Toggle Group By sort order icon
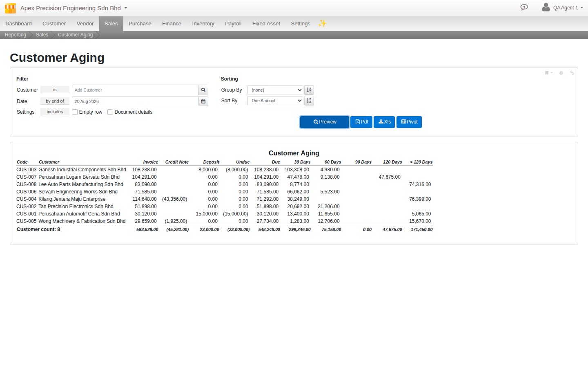 coord(309,90)
